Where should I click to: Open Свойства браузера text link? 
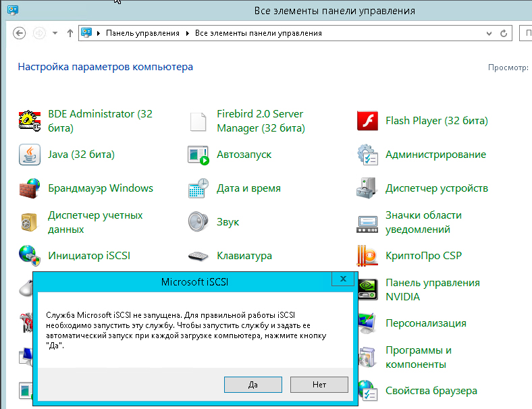tap(431, 391)
